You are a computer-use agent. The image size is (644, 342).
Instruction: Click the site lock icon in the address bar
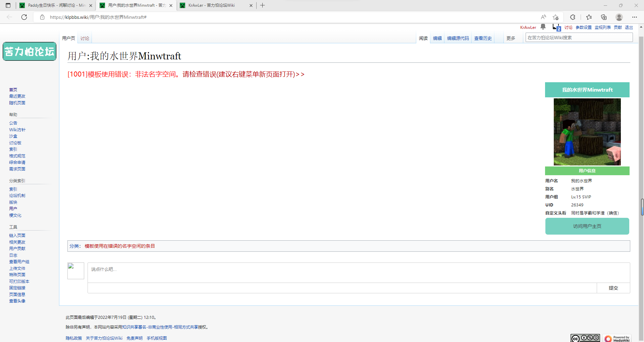pos(42,17)
